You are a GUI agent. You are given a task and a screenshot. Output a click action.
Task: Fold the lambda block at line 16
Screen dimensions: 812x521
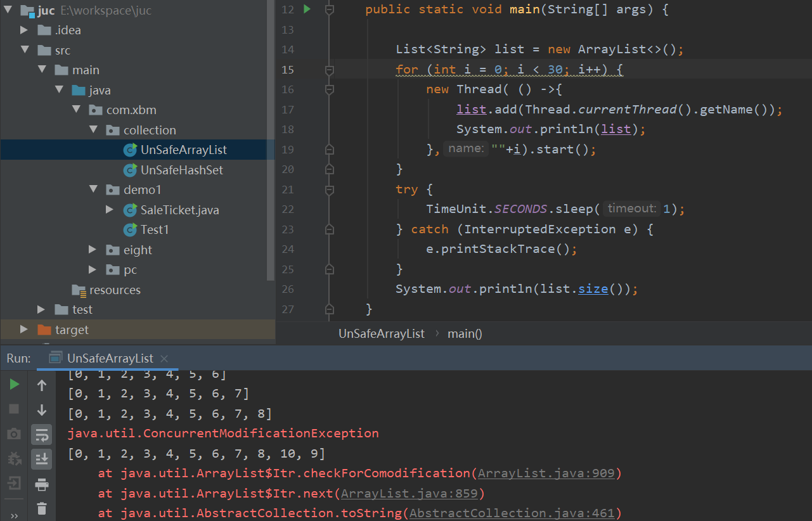(329, 89)
